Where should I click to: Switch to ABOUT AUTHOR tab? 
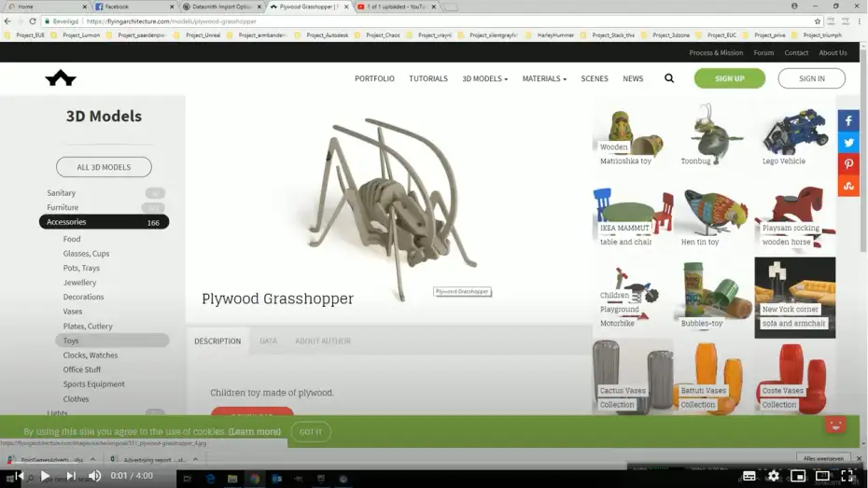click(x=323, y=341)
